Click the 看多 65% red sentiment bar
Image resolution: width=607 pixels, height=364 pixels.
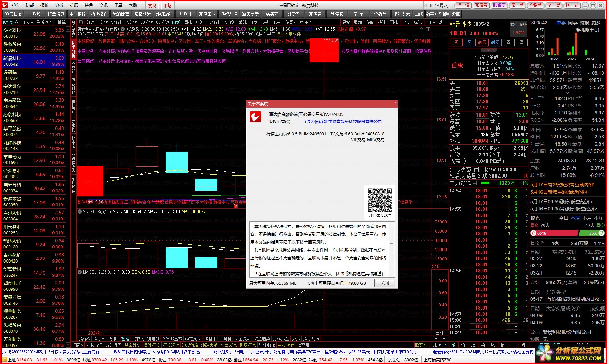554,233
